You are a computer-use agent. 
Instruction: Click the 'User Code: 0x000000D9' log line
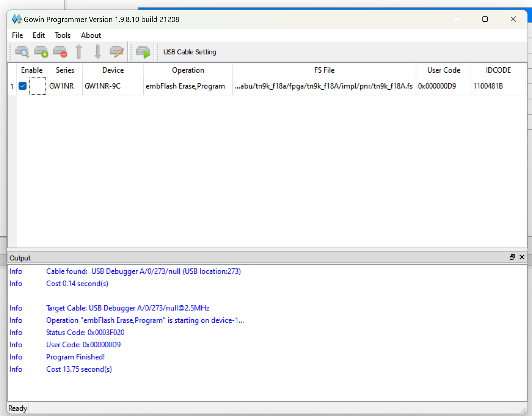(x=83, y=345)
